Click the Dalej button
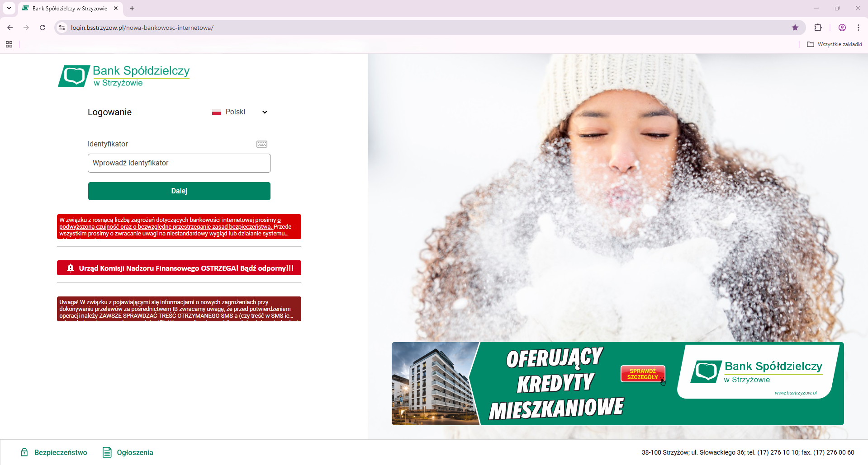The image size is (868, 465). point(179,191)
